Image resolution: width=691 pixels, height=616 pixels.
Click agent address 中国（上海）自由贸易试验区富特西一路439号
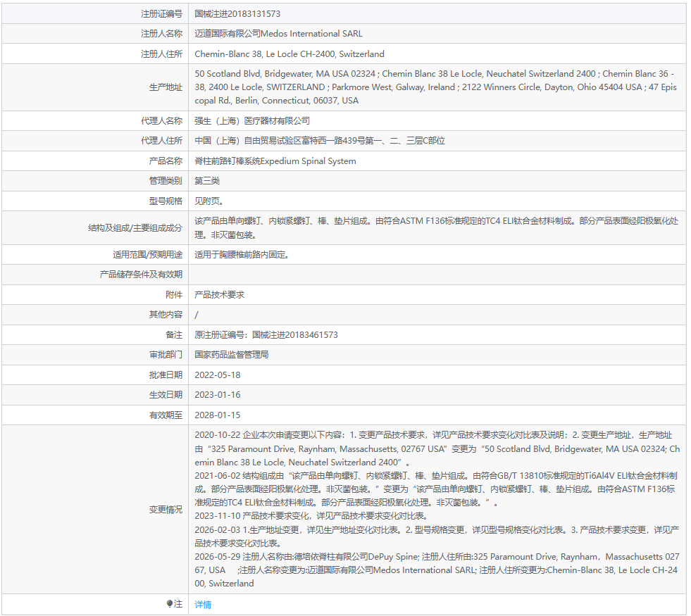[320, 141]
